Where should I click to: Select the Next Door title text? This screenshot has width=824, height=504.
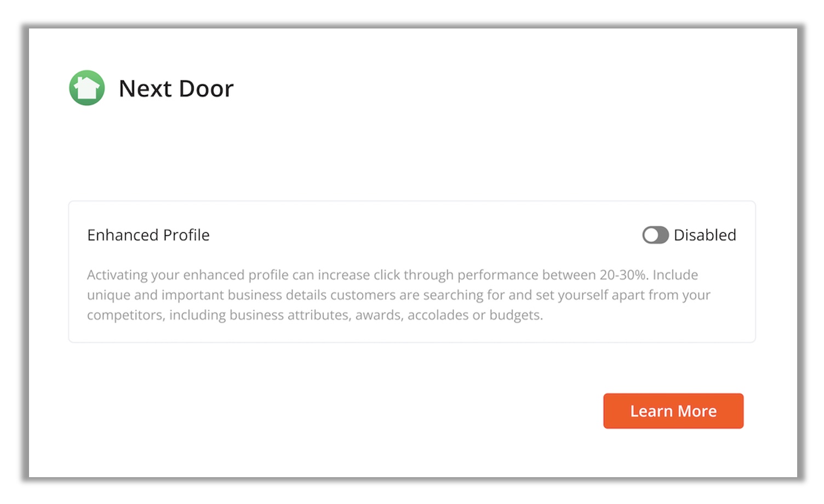tap(176, 89)
